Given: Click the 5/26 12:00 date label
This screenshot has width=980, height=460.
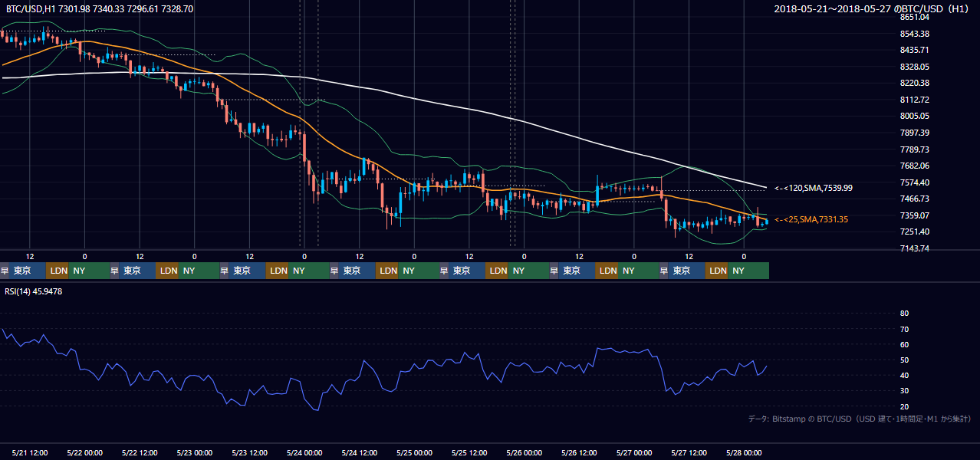Looking at the screenshot, I should (x=579, y=453).
